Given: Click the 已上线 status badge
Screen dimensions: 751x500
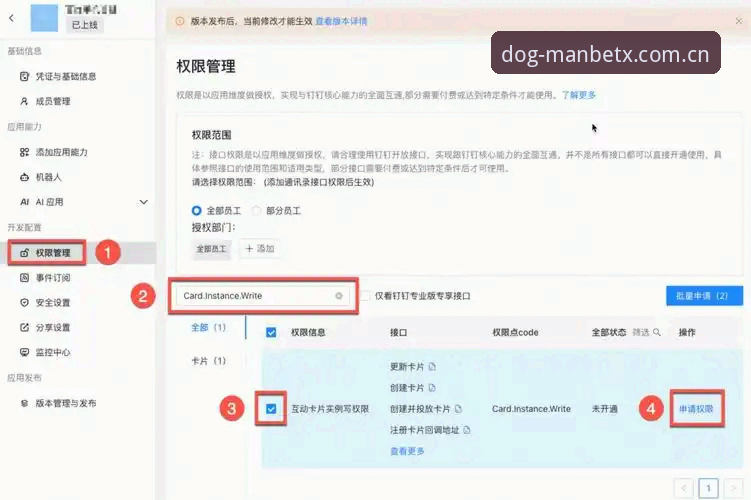Looking at the screenshot, I should 84,25.
